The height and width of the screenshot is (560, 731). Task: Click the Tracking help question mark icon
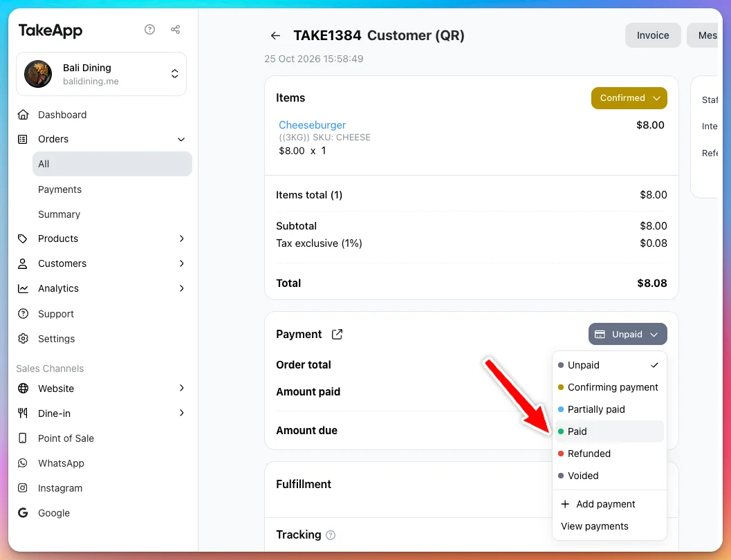[331, 535]
